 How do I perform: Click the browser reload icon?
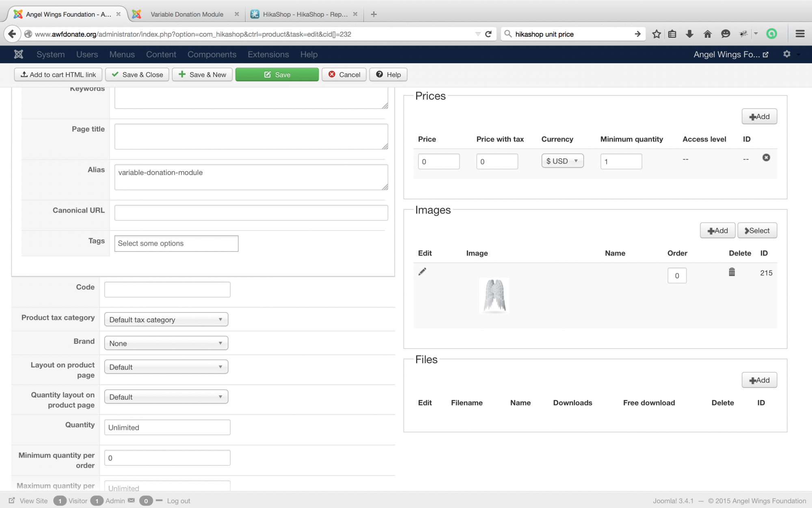(x=488, y=34)
